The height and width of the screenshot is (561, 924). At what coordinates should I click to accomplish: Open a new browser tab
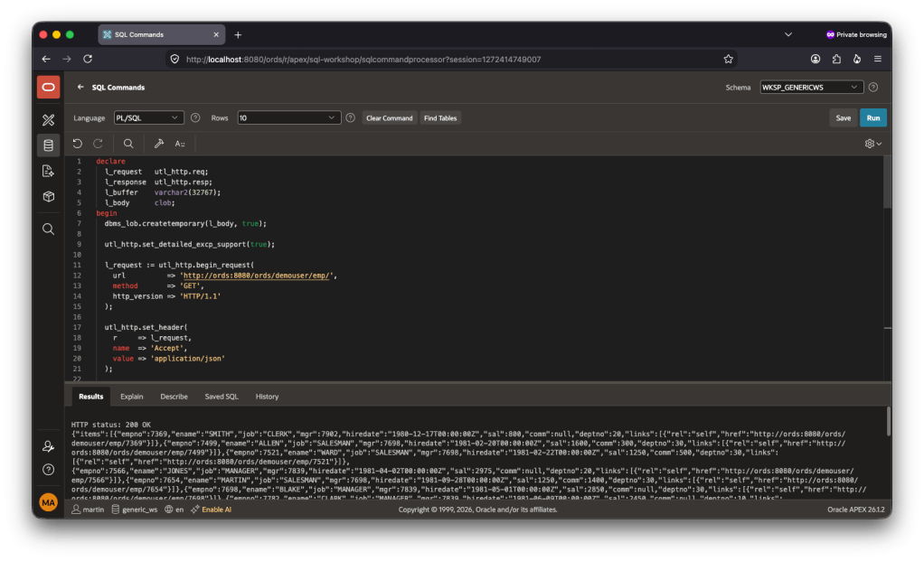(238, 34)
